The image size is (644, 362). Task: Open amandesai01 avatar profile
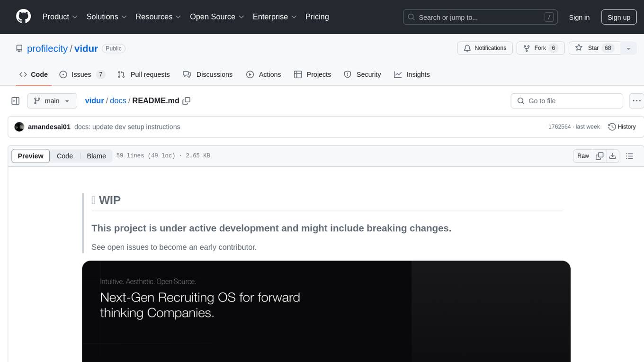click(19, 127)
